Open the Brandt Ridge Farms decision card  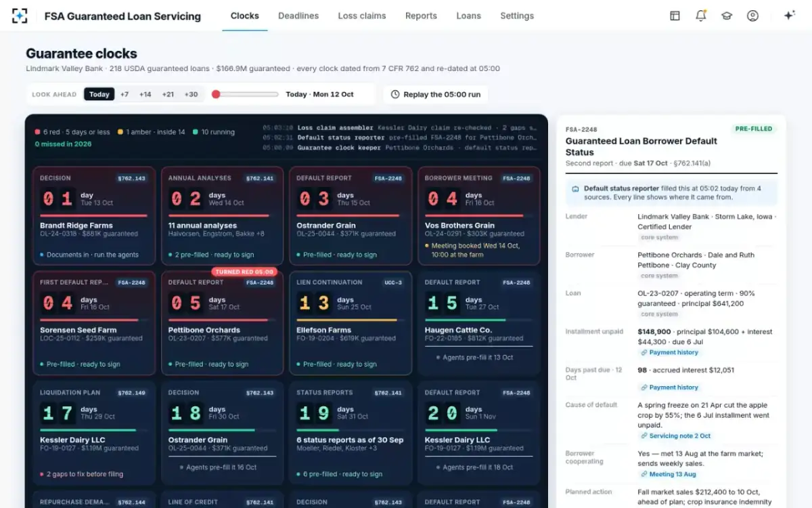93,216
